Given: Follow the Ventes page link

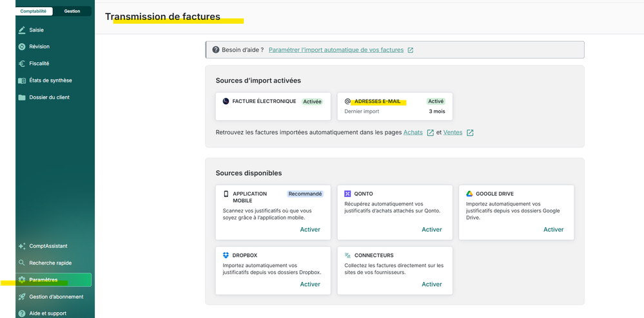Looking at the screenshot, I should click(453, 133).
